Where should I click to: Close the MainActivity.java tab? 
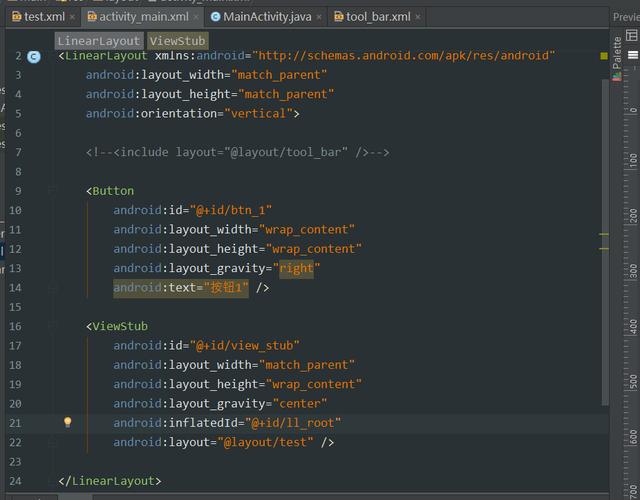click(319, 17)
